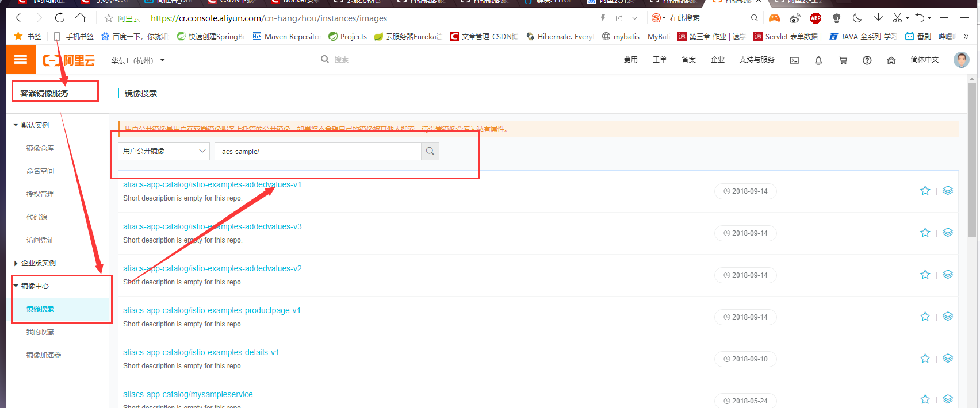Click the page's vertical scrollbar
The height and width of the screenshot is (408, 980).
pyautogui.click(x=972, y=161)
